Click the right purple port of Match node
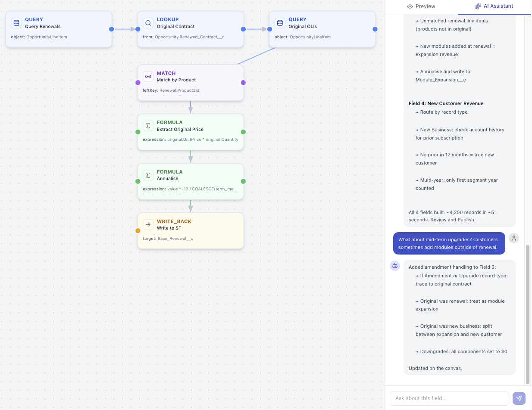 coord(243,83)
